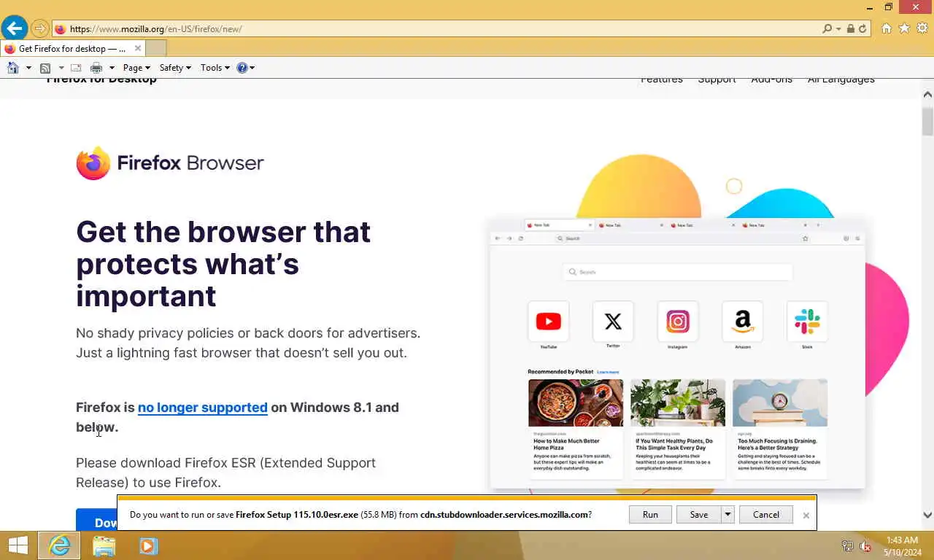Open a new tab with the blank tab button

[x=156, y=49]
